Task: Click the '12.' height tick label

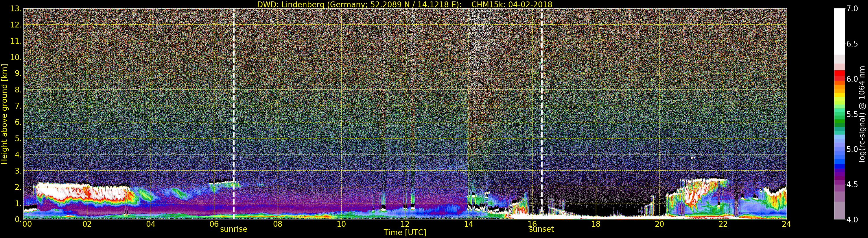Action: (x=16, y=25)
